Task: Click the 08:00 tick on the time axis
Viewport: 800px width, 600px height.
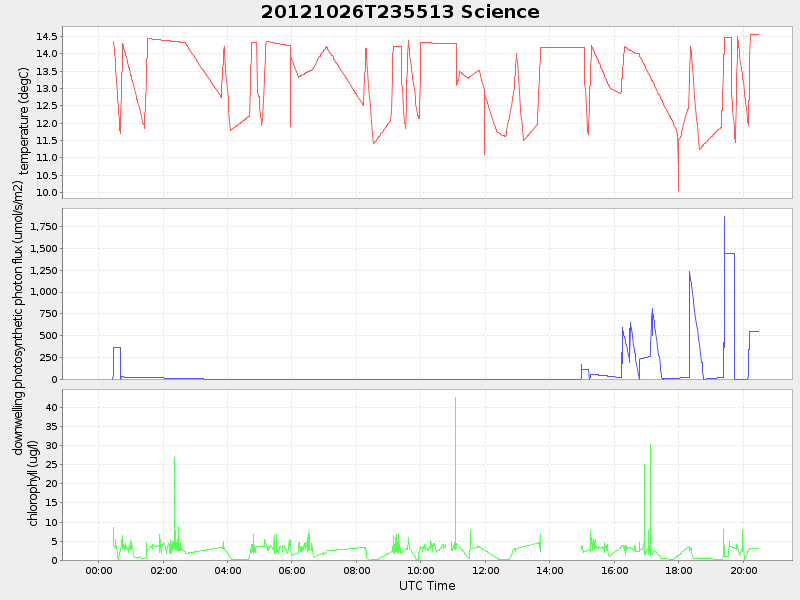Action: tap(357, 570)
